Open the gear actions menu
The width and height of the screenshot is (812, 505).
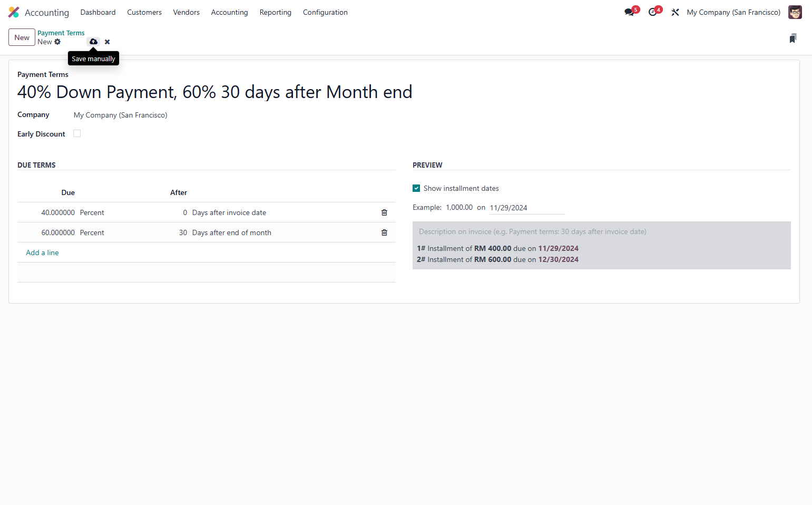(x=57, y=42)
